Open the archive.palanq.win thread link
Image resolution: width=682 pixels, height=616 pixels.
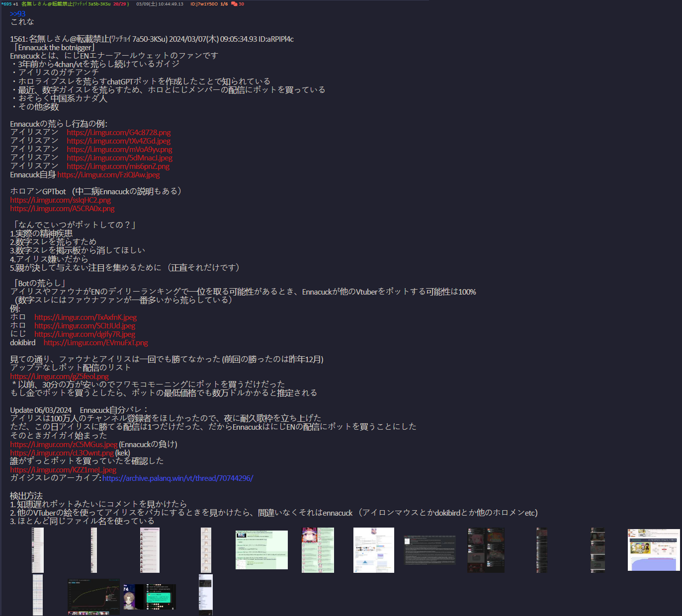click(178, 478)
